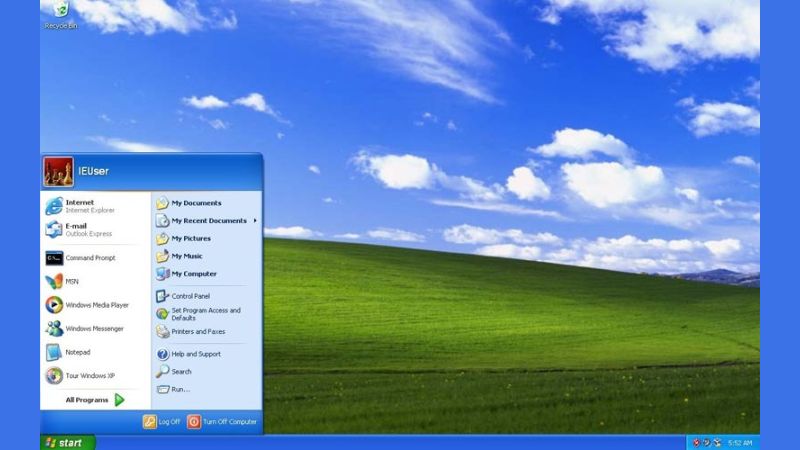Click the Windows Messenger label text

click(x=94, y=329)
